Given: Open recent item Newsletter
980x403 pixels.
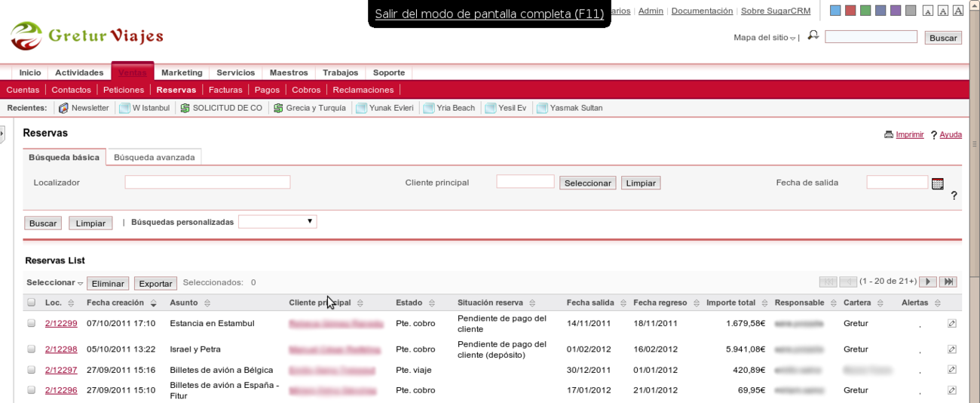Looking at the screenshot, I should 84,108.
